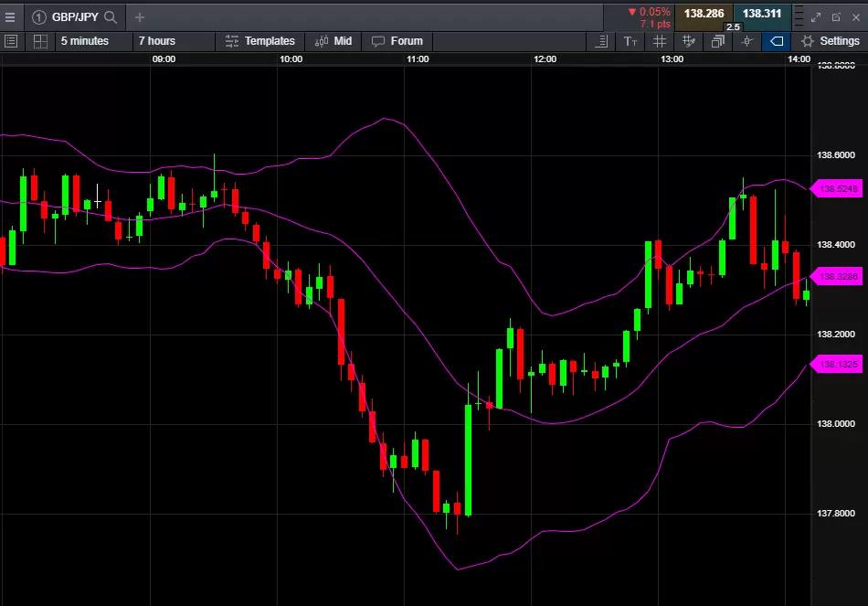
Task: Toggle the axis scale control
Action: pyautogui.click(x=602, y=41)
